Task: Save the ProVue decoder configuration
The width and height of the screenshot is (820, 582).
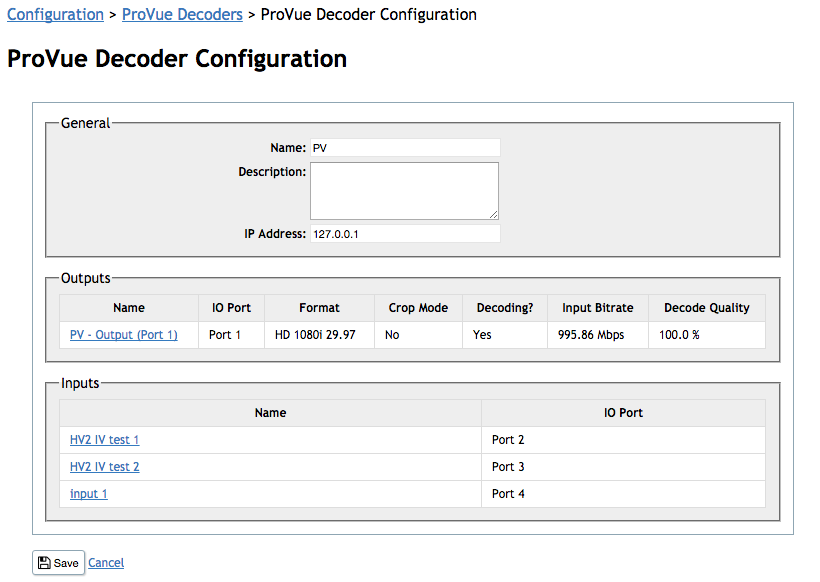Action: (x=58, y=562)
